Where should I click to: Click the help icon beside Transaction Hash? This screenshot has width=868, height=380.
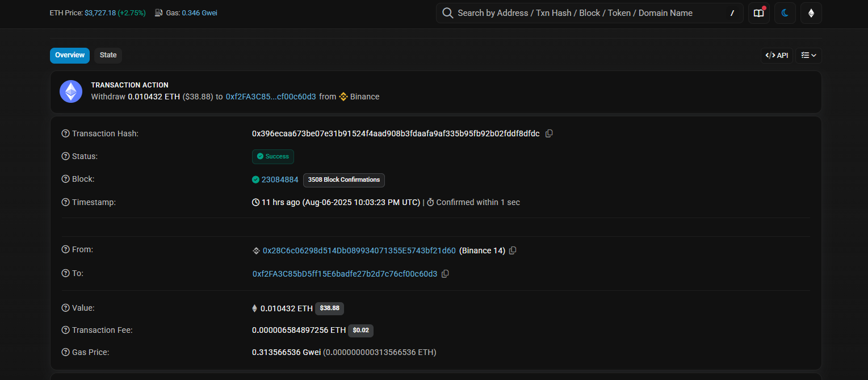(65, 133)
